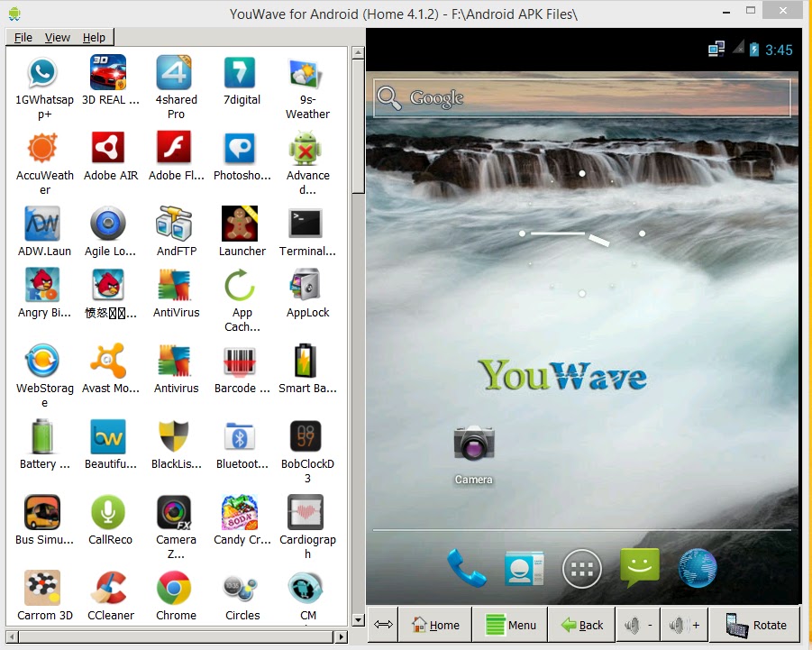
Task: Click the horizontal scrollbar right arrow
Action: click(x=341, y=636)
